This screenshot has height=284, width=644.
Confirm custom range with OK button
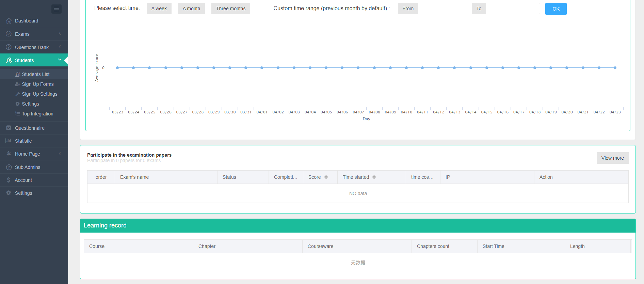(556, 9)
